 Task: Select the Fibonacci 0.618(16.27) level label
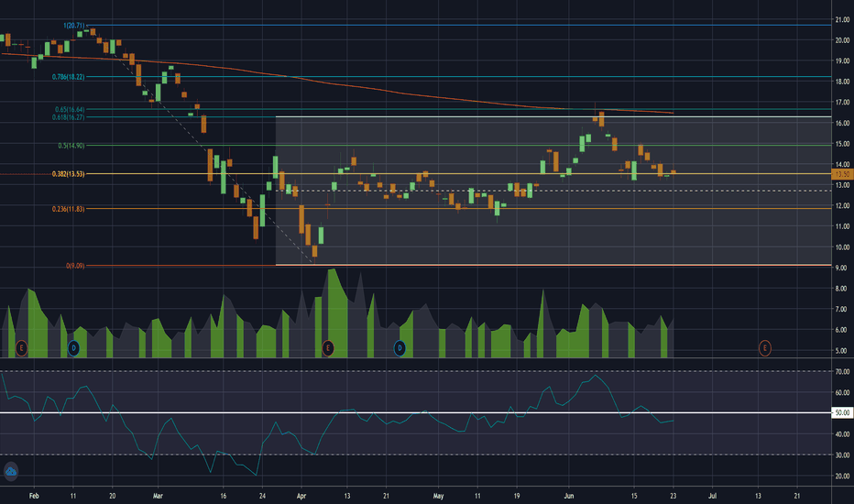(x=69, y=117)
